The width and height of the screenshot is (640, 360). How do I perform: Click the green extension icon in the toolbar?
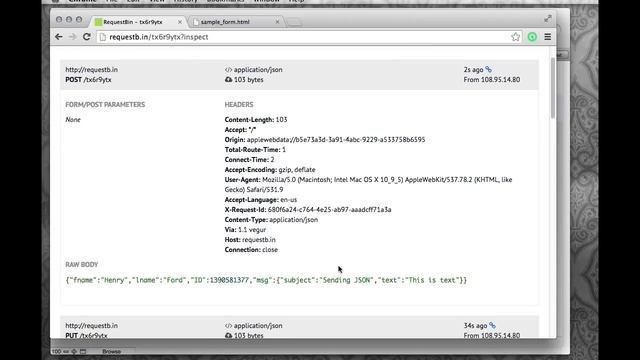click(x=532, y=37)
